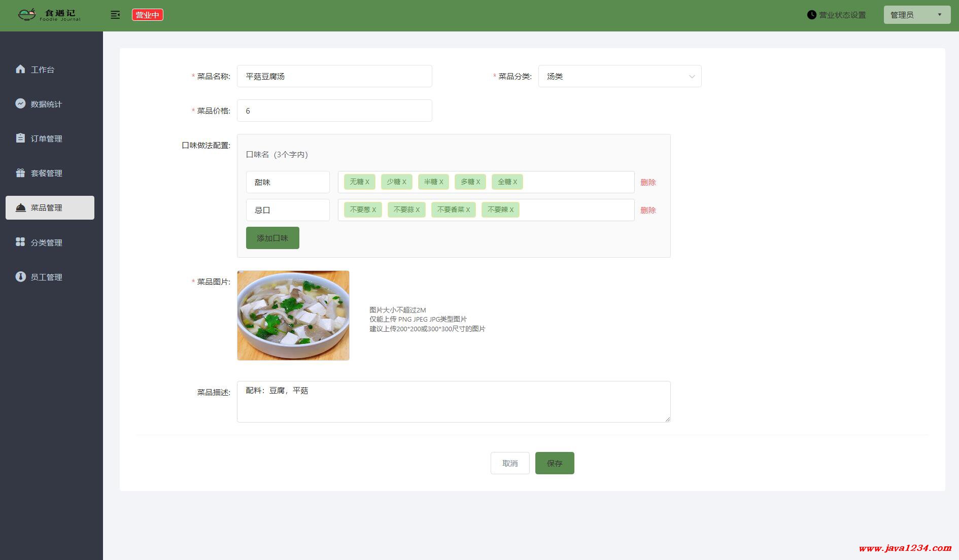Remove the 不要香菜 tag
The width and height of the screenshot is (959, 560).
pos(468,209)
